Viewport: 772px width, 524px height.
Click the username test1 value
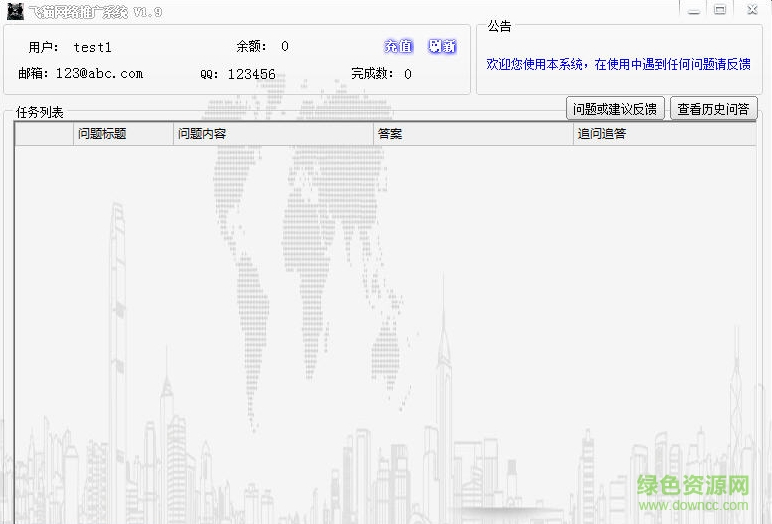coord(93,47)
